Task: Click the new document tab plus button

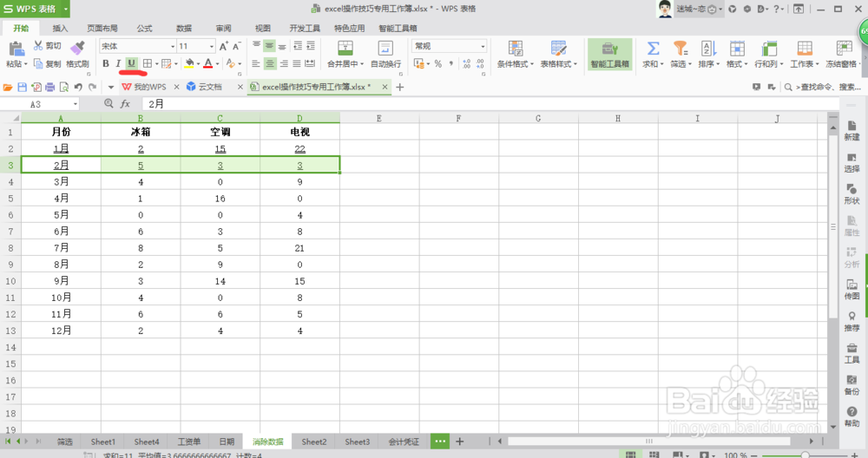Action: 399,87
